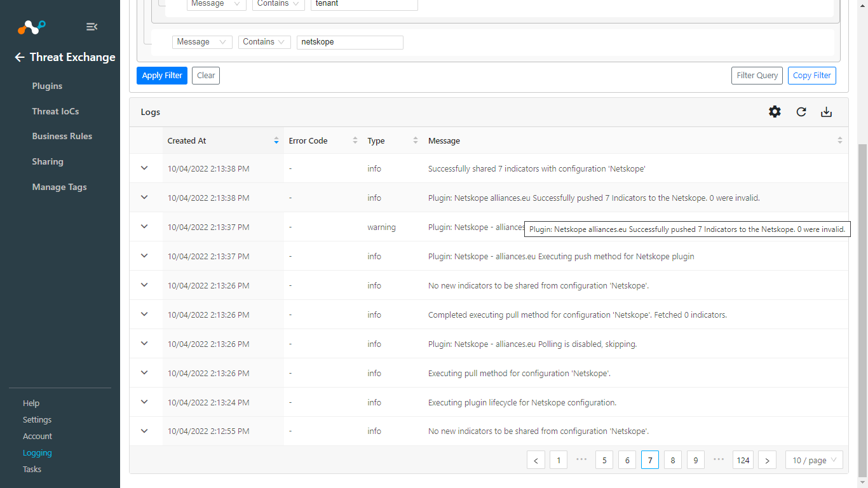Open Contains operator dropdown for netskope filter
This screenshot has height=488, width=868.
264,42
